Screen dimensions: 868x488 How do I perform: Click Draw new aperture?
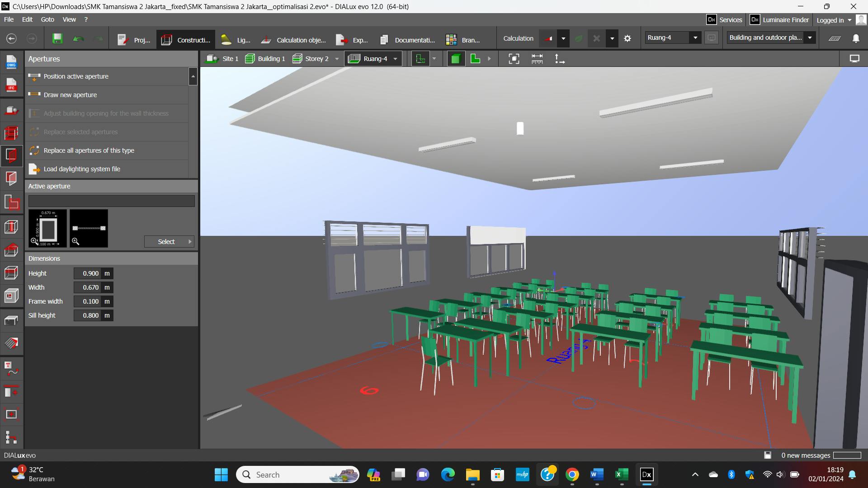click(70, 95)
